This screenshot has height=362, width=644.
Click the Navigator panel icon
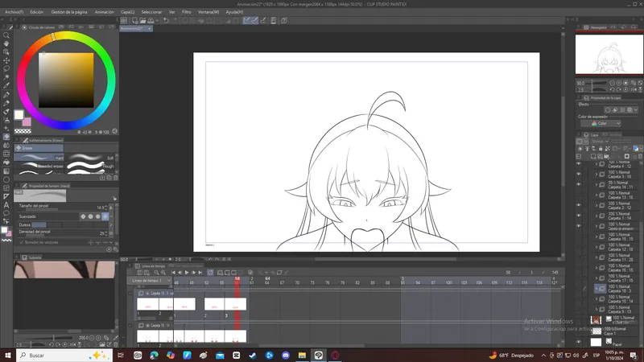(x=587, y=27)
